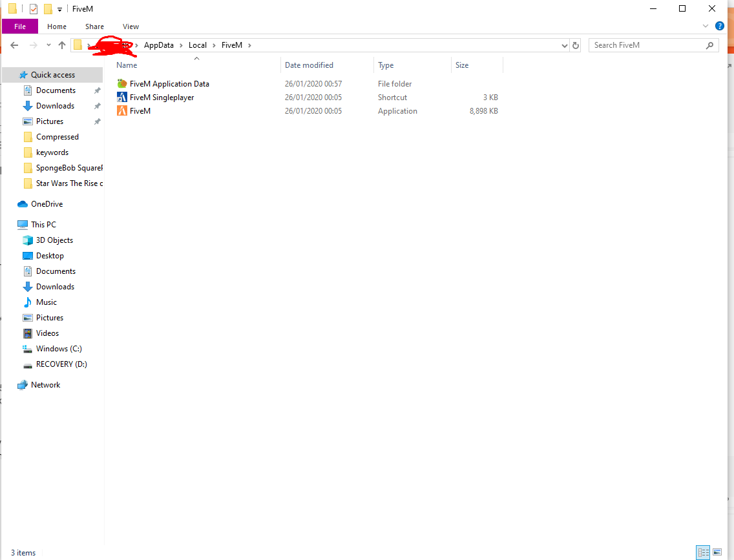The image size is (734, 560).
Task: Select the Network item in sidebar
Action: click(x=45, y=384)
